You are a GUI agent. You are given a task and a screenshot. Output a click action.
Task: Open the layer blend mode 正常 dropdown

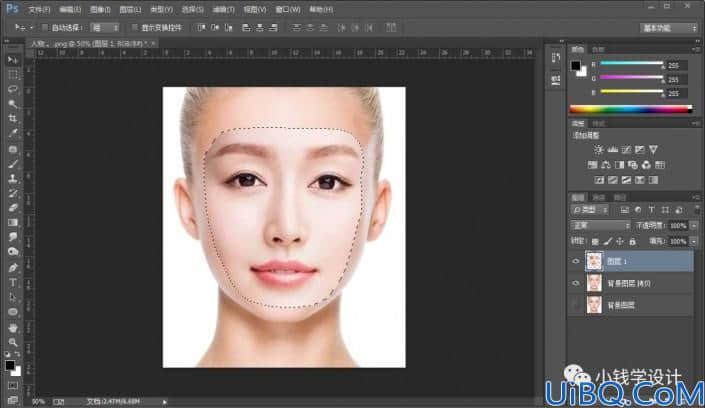click(601, 225)
